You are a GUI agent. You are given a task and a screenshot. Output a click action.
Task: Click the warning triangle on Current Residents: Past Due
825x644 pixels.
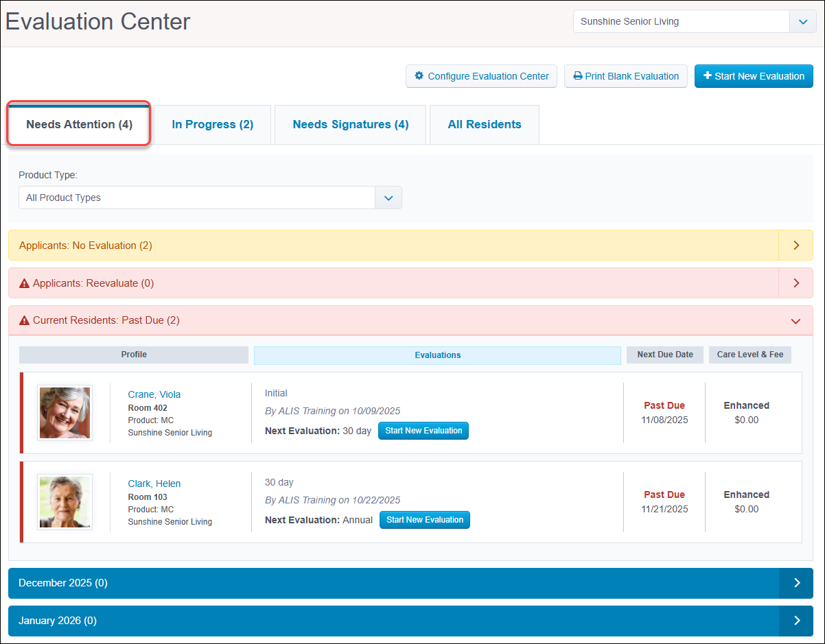click(24, 320)
